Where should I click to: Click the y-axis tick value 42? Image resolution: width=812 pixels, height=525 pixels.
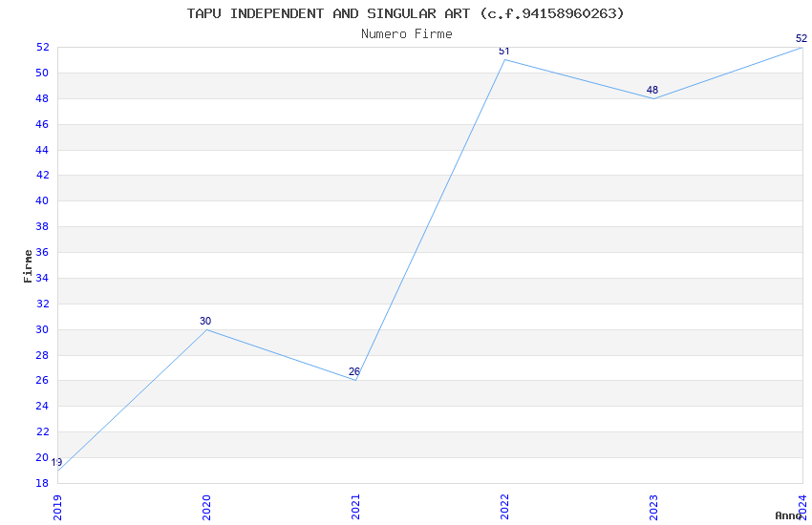point(42,175)
